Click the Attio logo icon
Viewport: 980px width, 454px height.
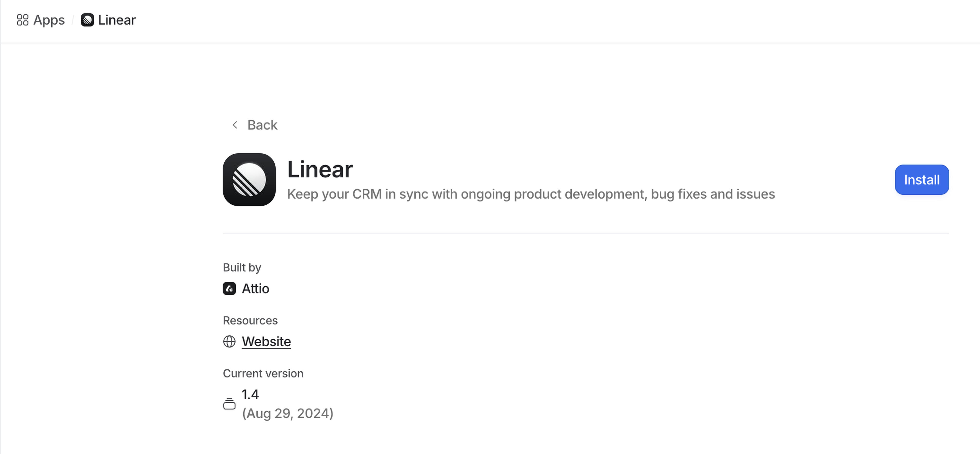click(229, 288)
